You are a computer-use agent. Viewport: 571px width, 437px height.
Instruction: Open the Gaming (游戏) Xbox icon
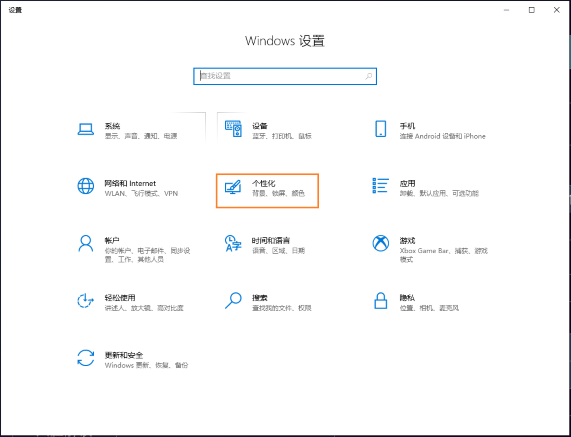coord(381,243)
